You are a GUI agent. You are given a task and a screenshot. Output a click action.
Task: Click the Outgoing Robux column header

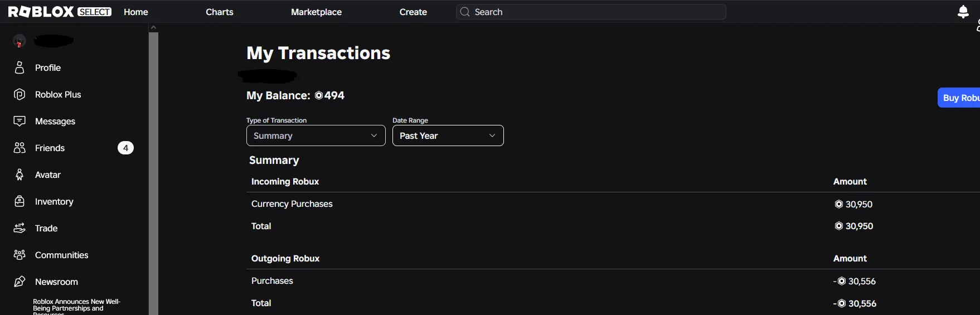pos(285,259)
